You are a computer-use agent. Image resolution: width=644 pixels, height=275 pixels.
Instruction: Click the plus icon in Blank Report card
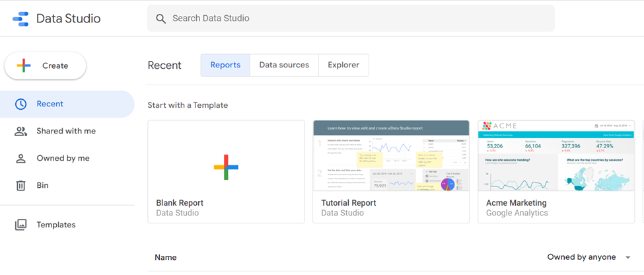tap(227, 167)
